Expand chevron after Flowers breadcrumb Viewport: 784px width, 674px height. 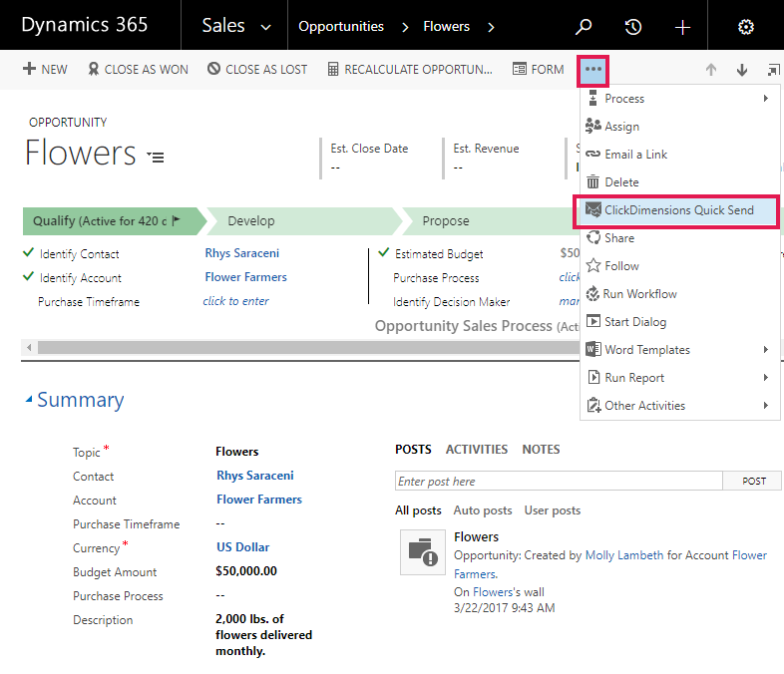(x=491, y=27)
